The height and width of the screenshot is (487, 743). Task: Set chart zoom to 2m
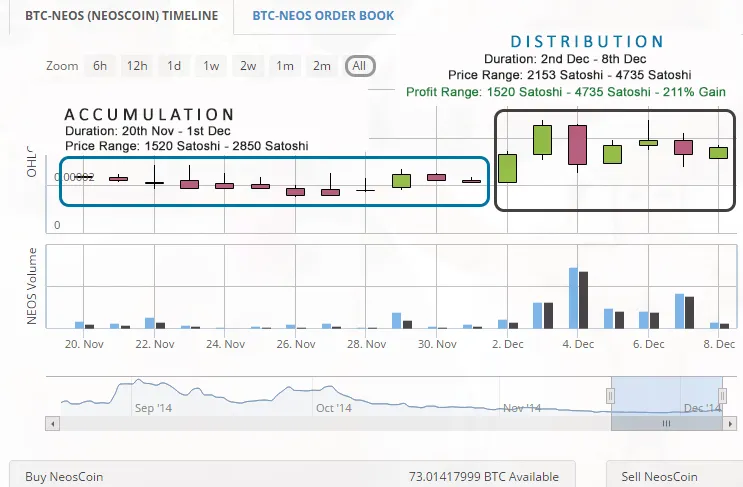[322, 66]
